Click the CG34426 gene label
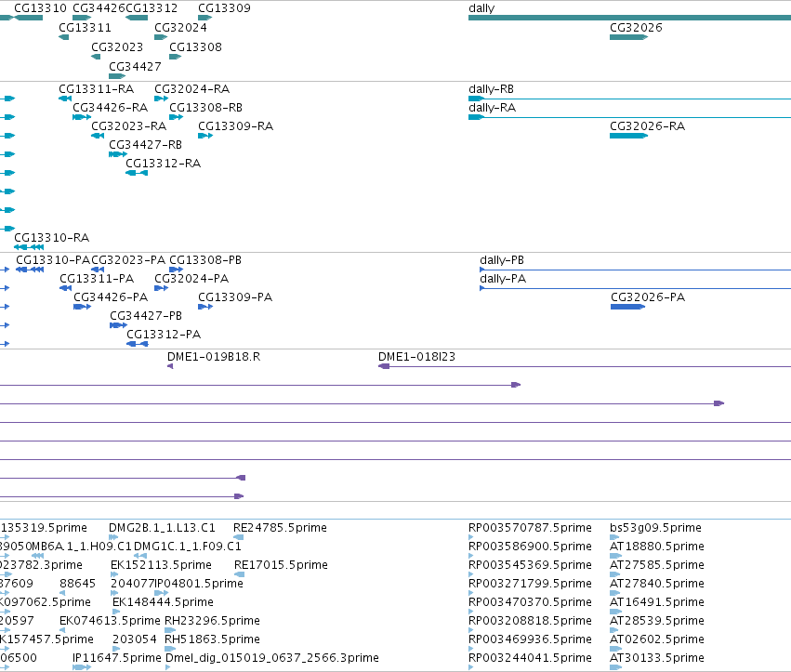The height and width of the screenshot is (672, 791). tap(99, 8)
